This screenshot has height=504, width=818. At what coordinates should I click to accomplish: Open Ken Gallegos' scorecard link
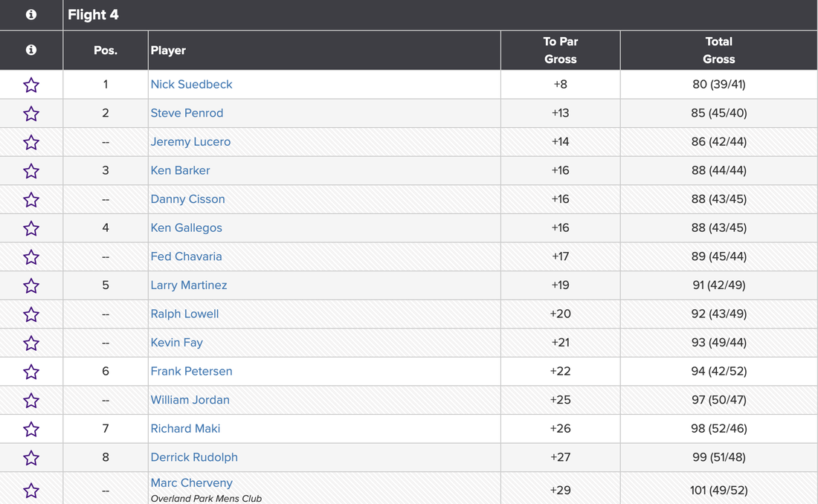coord(186,228)
